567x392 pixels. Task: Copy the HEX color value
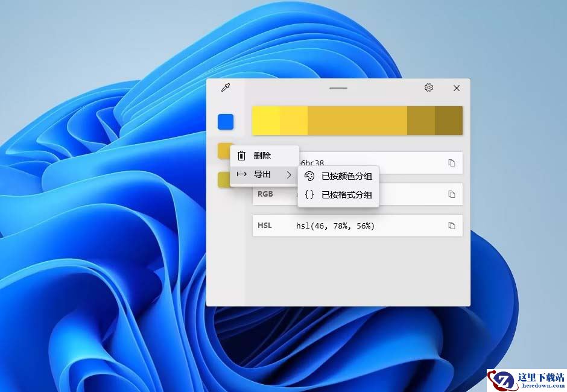tap(451, 163)
